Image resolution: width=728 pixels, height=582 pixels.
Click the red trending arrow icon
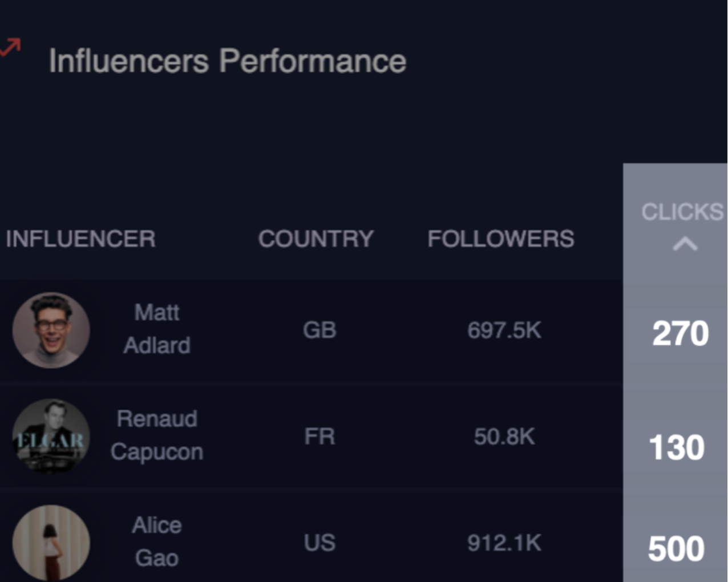10,47
